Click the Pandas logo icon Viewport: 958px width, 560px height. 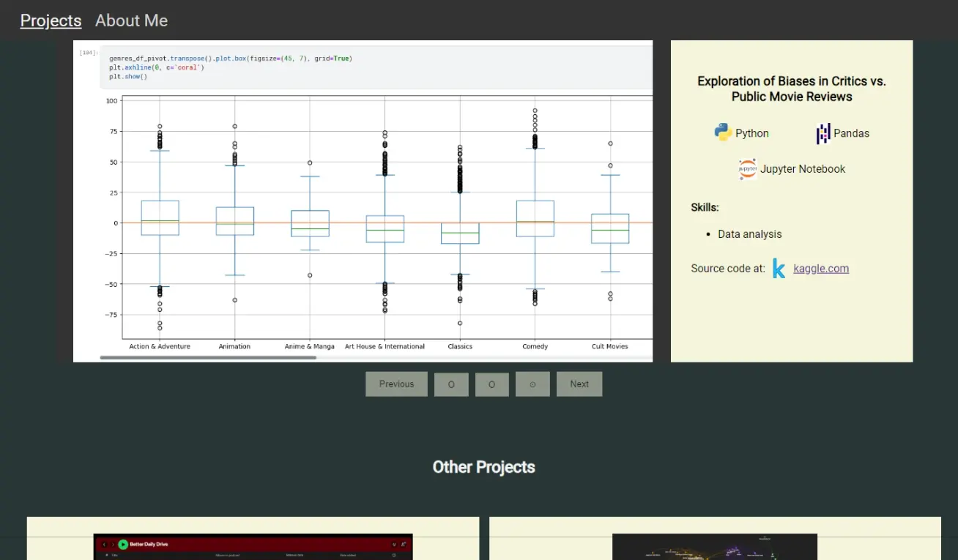[823, 133]
